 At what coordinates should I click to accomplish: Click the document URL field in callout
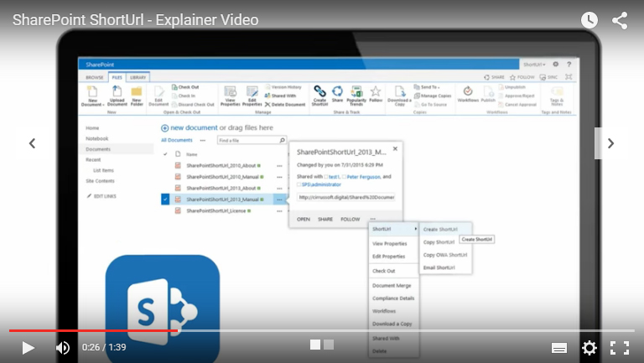(x=345, y=197)
